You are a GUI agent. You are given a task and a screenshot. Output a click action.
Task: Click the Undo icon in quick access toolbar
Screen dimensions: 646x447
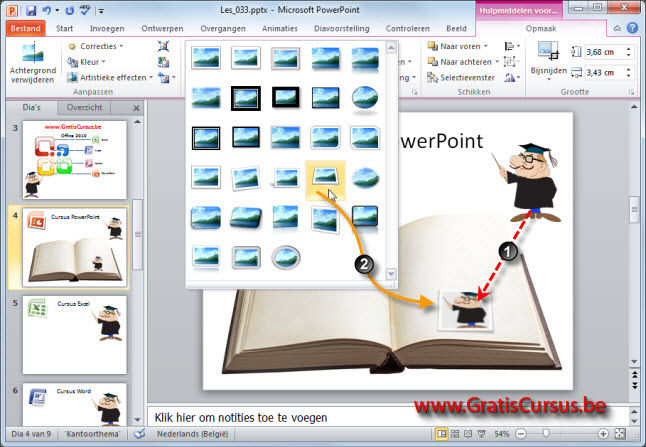point(47,10)
